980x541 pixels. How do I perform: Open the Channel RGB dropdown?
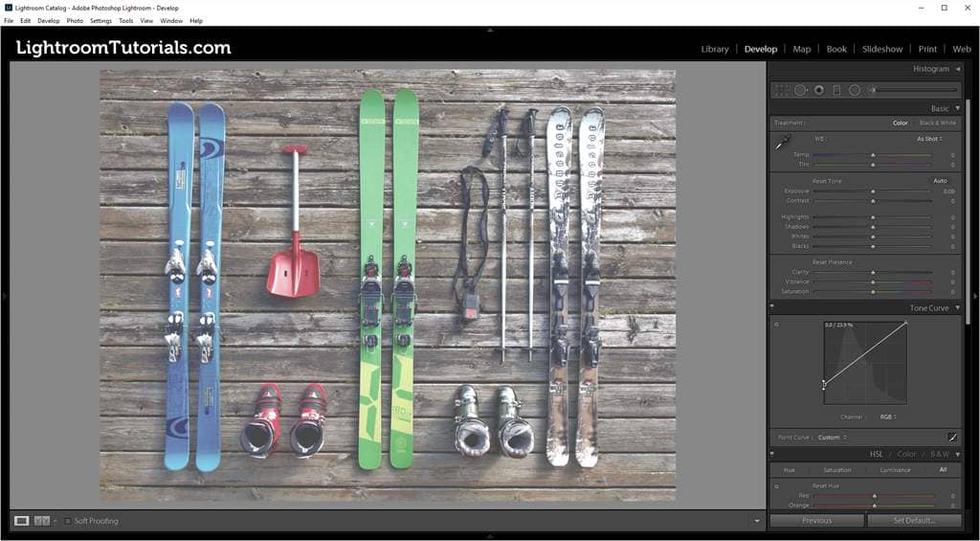(887, 417)
